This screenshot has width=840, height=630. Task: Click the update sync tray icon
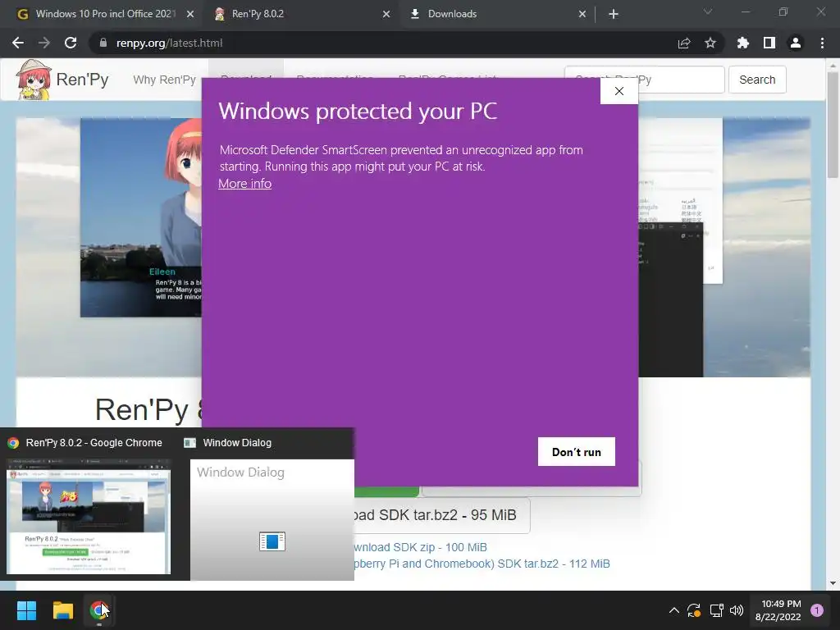pos(694,610)
